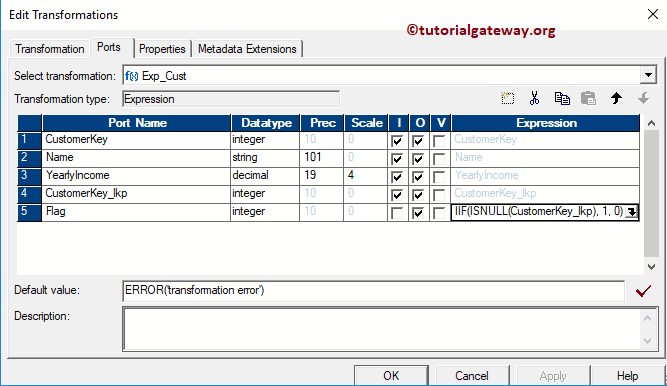
Task: Click the YearlyIncome port name cell
Action: pyautogui.click(x=136, y=176)
